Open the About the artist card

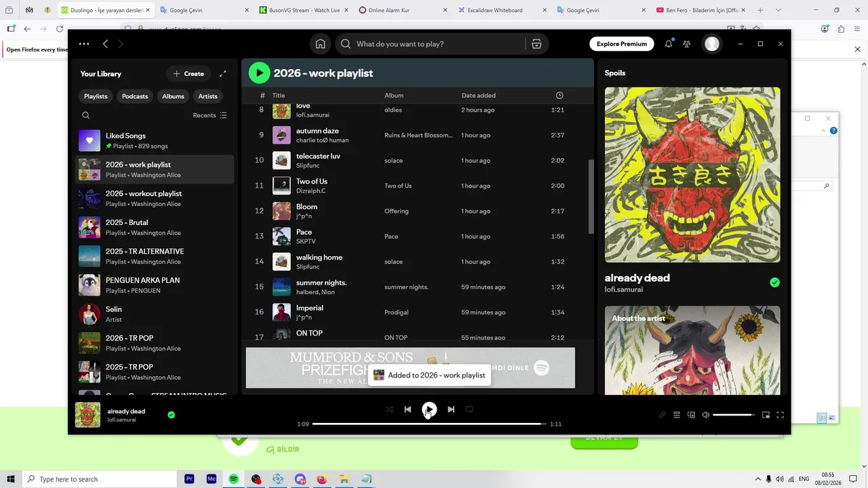[x=692, y=350]
